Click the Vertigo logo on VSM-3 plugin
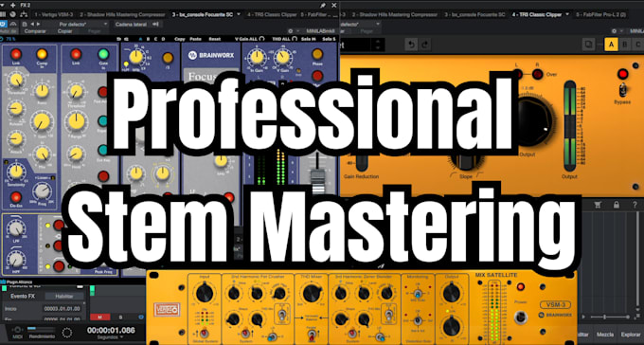The width and height of the screenshot is (644, 345). pyautogui.click(x=168, y=309)
